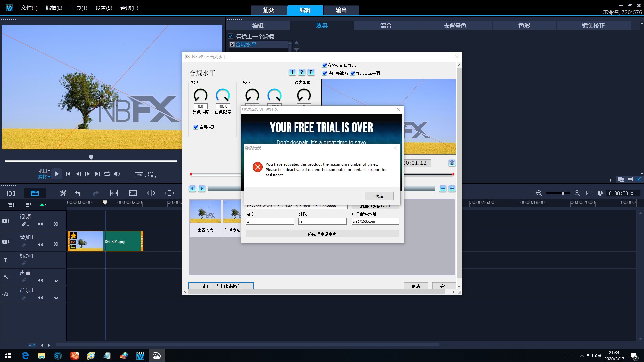This screenshot has height=362, width=644.
Task: Open the resize/crop mode dropdown in player
Action: coord(152,175)
